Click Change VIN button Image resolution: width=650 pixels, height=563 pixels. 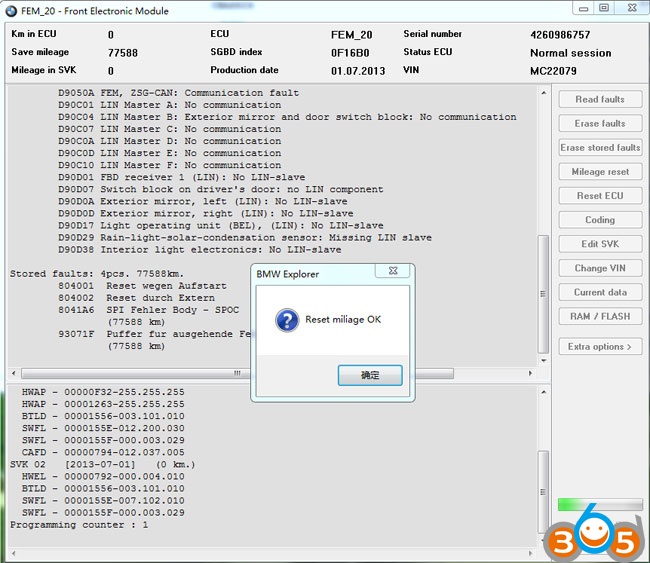pos(600,268)
